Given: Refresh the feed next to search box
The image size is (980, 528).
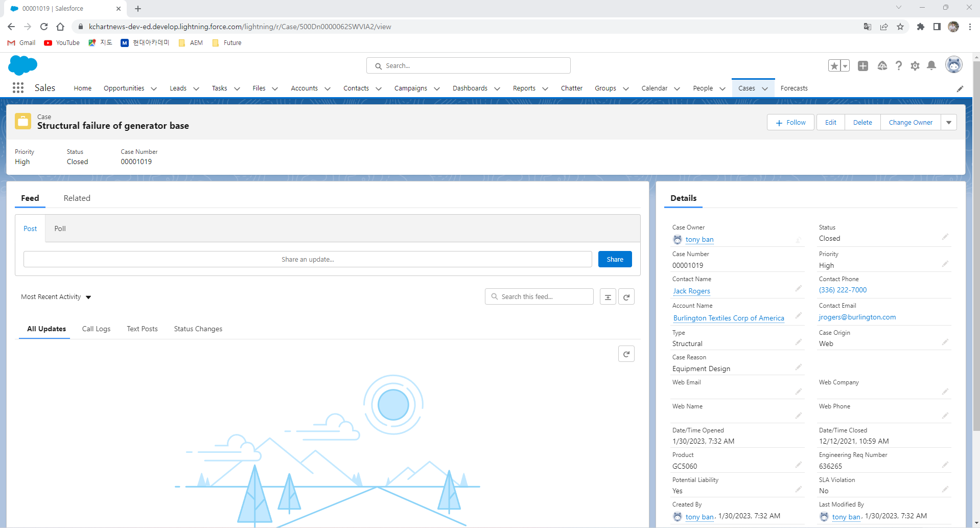Looking at the screenshot, I should [626, 297].
